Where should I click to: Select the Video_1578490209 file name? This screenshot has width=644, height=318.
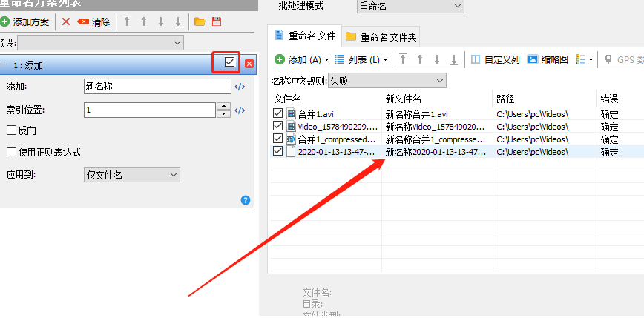[x=336, y=126]
